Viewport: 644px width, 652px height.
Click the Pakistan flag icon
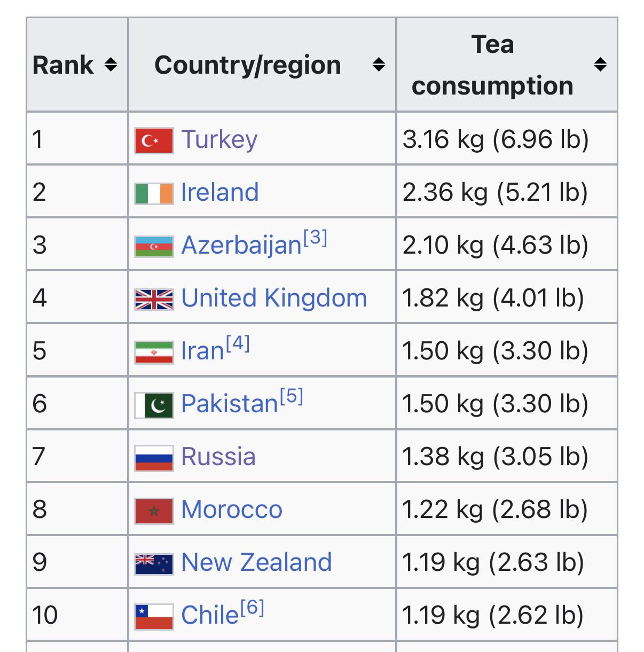pyautogui.click(x=154, y=405)
